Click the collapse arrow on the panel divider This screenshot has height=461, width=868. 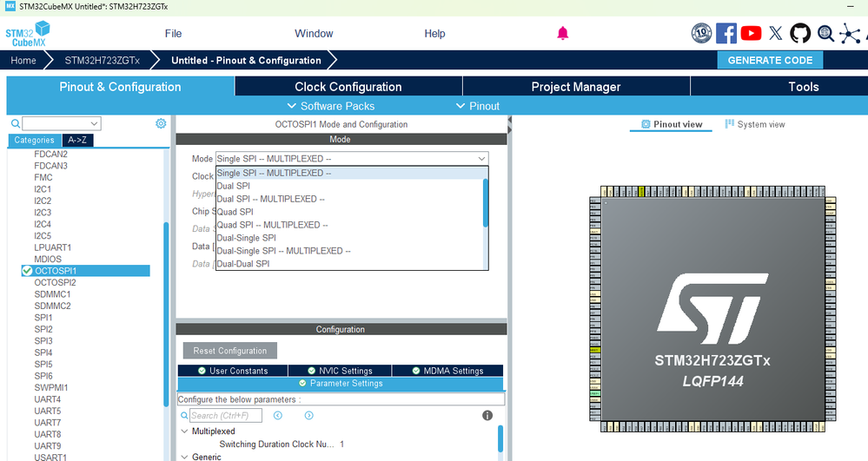coord(509,121)
